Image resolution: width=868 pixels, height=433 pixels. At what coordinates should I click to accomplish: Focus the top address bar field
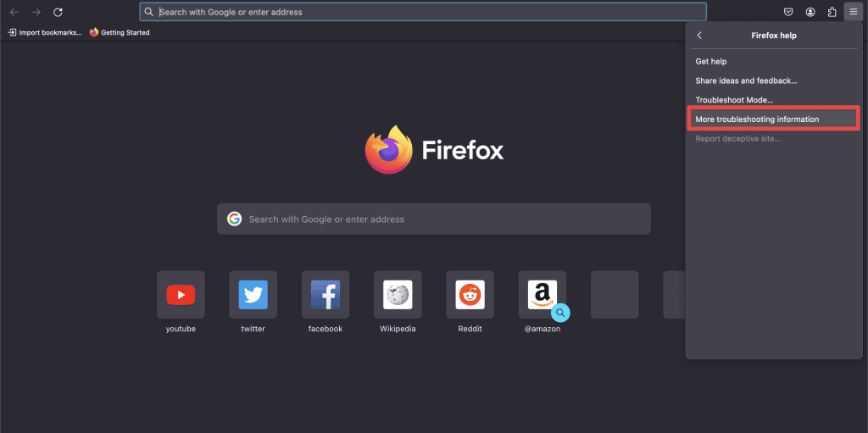[423, 12]
